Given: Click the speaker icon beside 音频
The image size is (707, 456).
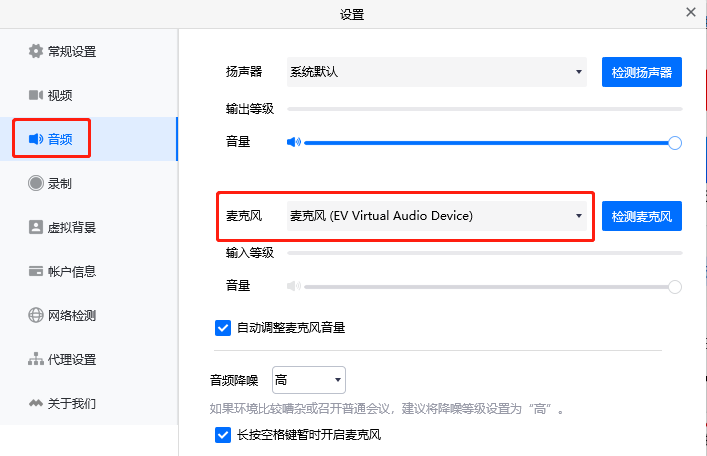Looking at the screenshot, I should (x=36, y=139).
